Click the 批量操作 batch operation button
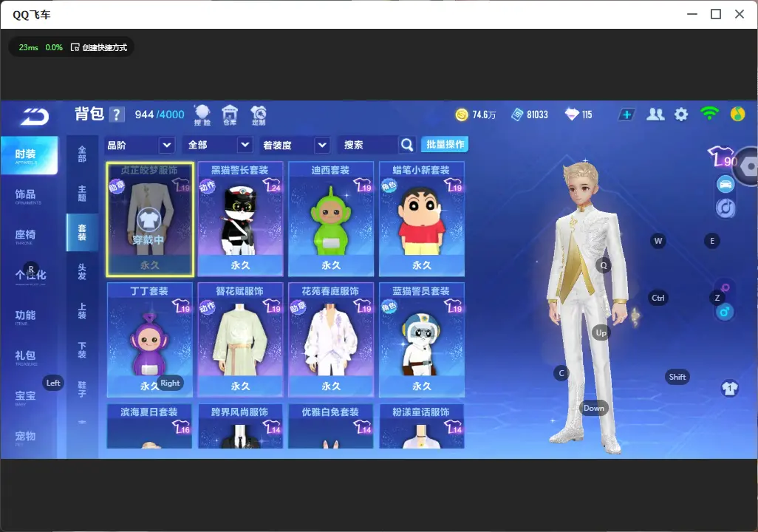The image size is (758, 532). [445, 145]
